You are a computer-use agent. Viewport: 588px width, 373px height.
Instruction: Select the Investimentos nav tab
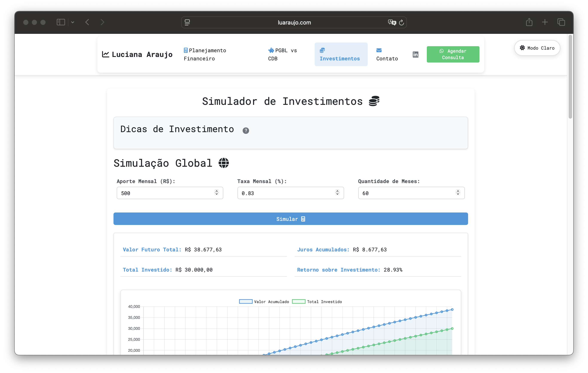click(x=341, y=54)
